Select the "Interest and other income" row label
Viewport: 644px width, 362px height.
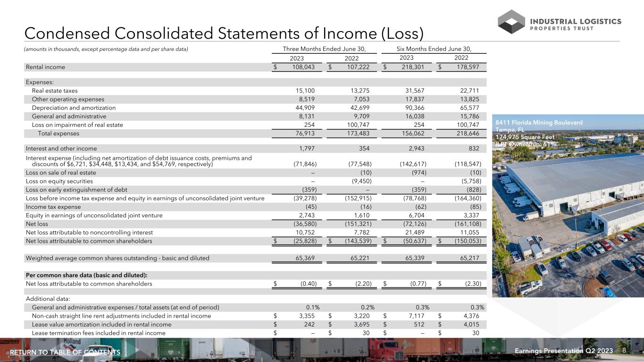point(61,148)
